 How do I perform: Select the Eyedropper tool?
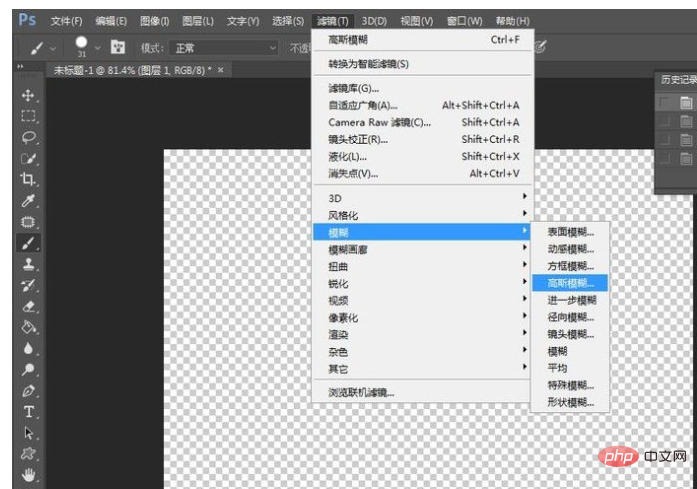[x=28, y=200]
